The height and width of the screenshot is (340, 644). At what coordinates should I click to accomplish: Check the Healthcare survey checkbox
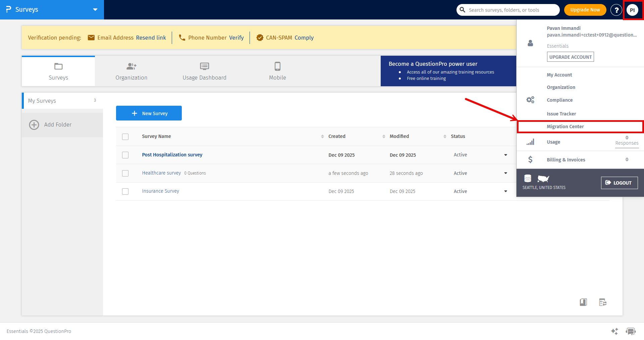coord(125,173)
